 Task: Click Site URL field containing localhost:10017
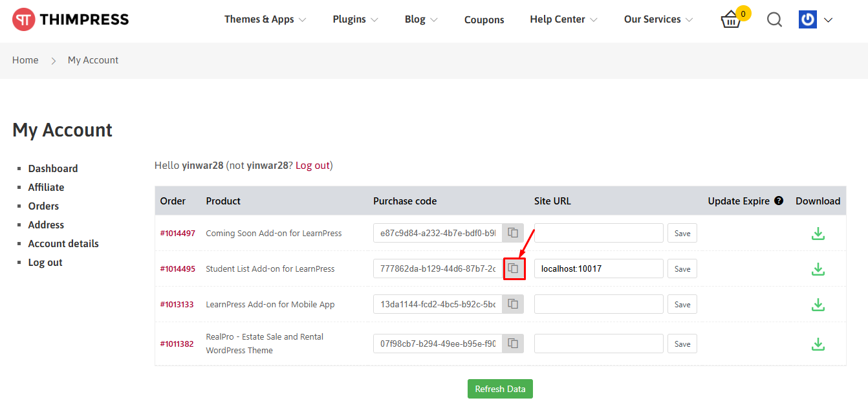click(599, 268)
